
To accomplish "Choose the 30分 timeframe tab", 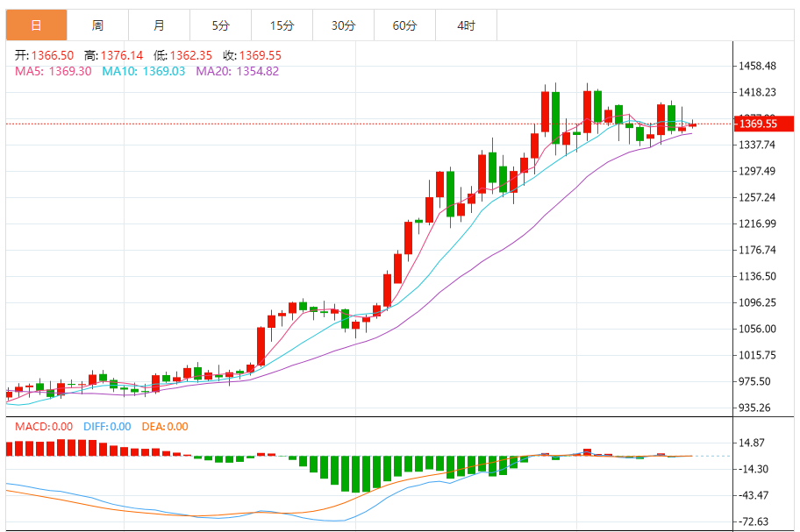I will tap(343, 25).
